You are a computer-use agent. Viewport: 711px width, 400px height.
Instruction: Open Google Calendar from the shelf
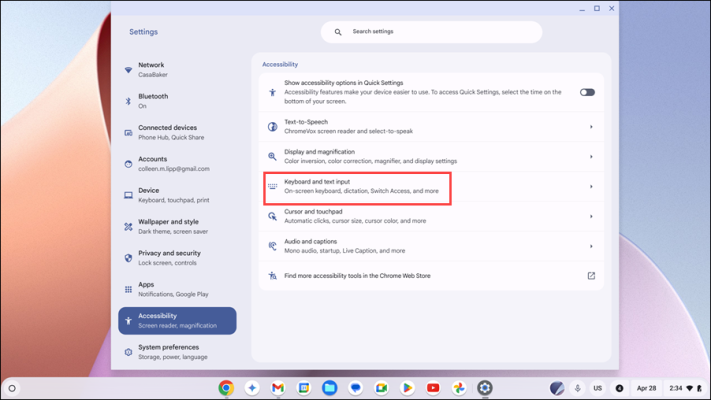304,388
